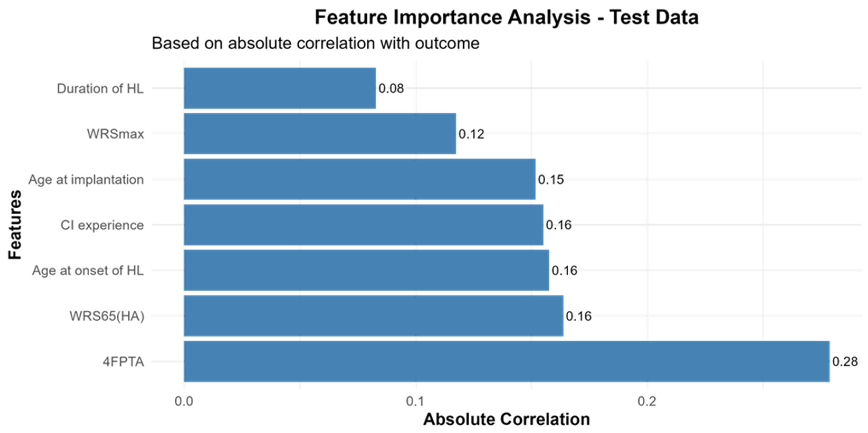Click the 0.08 value label
The image size is (868, 433).
point(391,88)
